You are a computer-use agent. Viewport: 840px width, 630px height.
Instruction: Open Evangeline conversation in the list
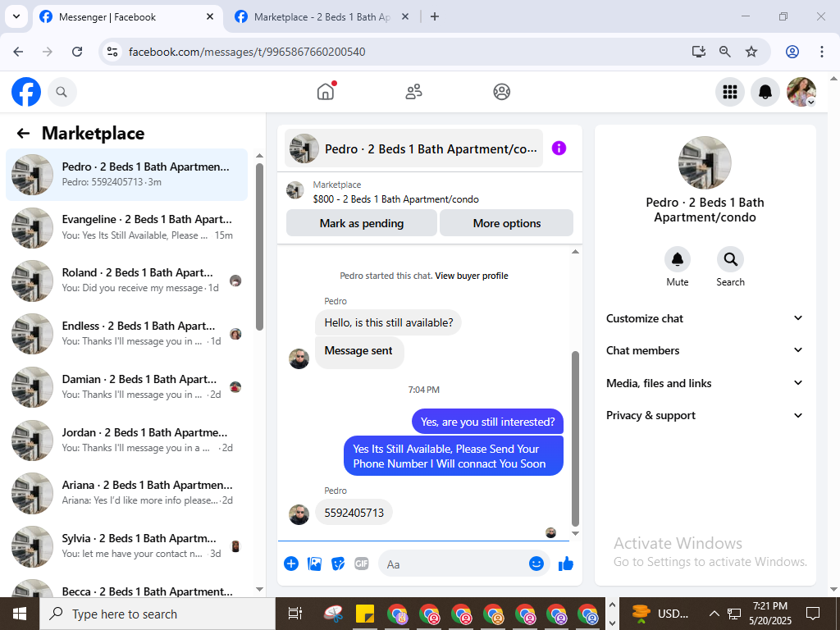click(x=126, y=228)
